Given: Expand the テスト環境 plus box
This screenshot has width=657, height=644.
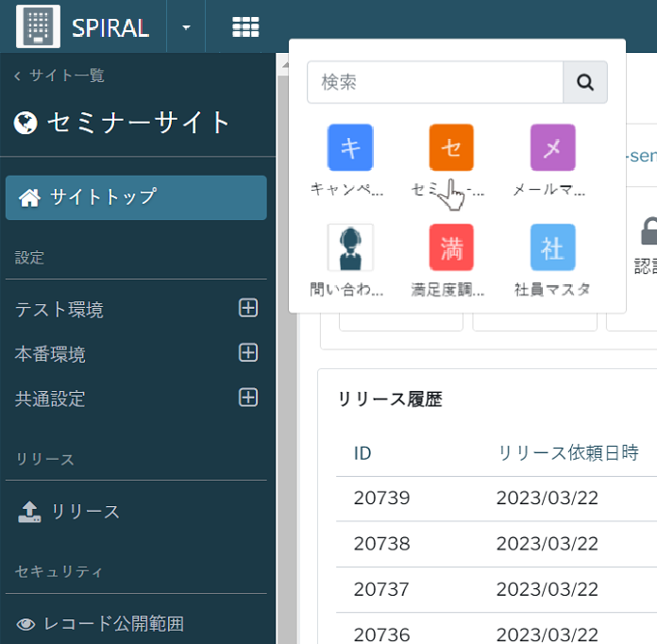Looking at the screenshot, I should tap(248, 308).
